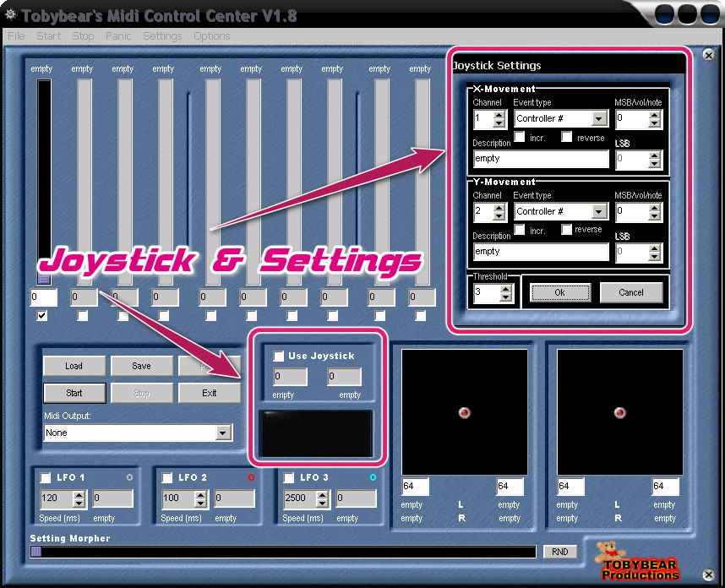Open the Panic menu item
The width and height of the screenshot is (725, 588).
118,36
